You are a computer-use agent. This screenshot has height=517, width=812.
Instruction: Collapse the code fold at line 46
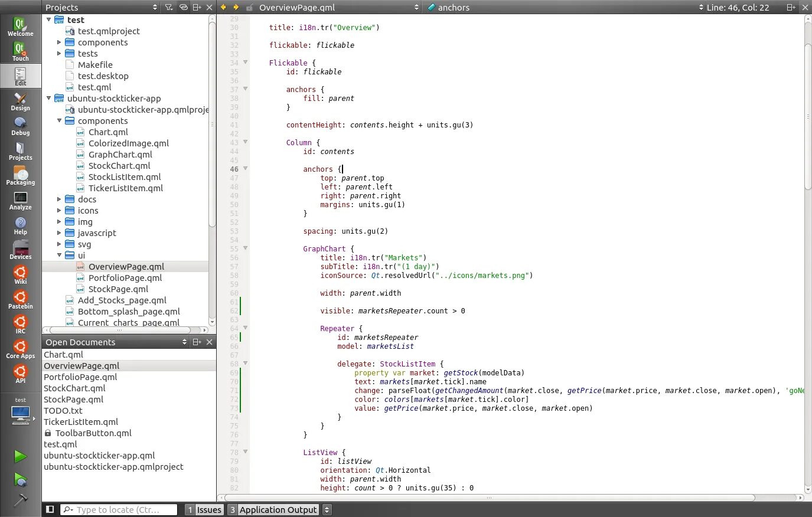tap(244, 168)
